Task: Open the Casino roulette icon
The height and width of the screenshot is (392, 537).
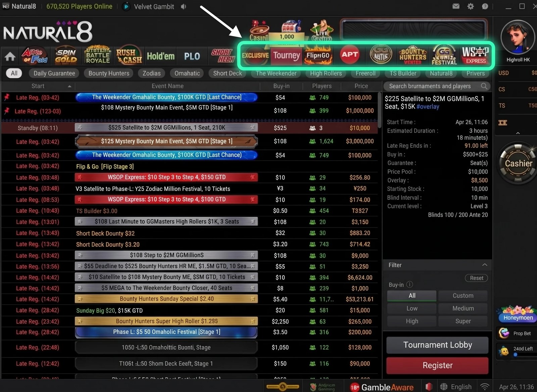Action: tap(260, 31)
